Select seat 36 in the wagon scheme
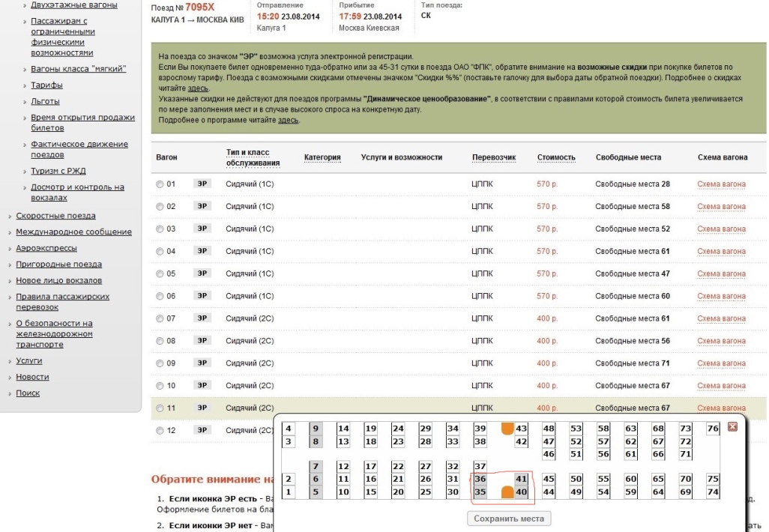Screen dimensions: 769x532 click(x=480, y=479)
